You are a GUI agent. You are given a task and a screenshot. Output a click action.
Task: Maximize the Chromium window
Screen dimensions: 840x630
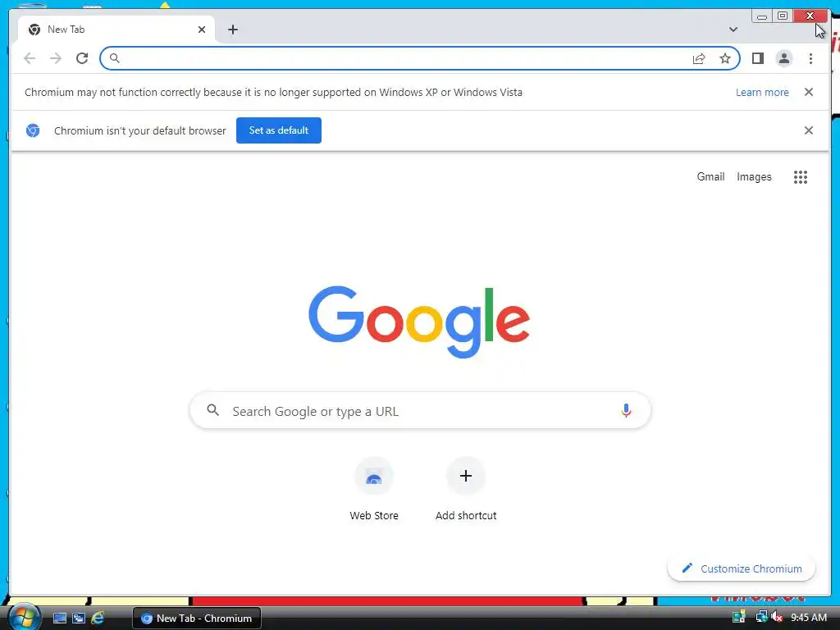(x=782, y=16)
